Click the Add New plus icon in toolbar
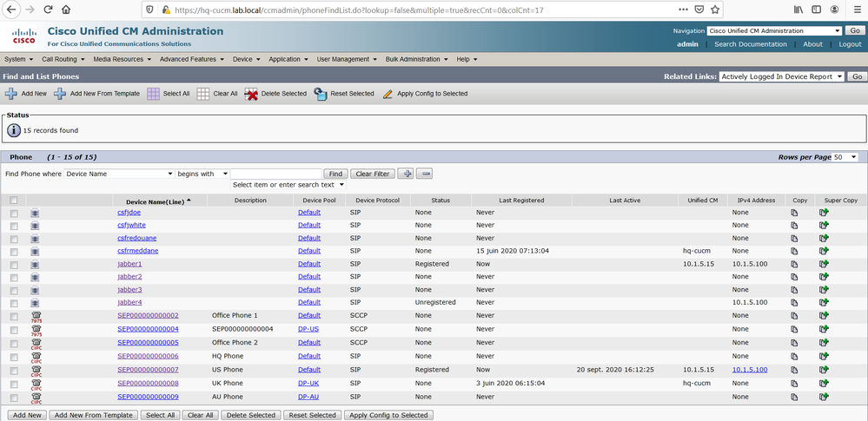This screenshot has height=421, width=868. [11, 94]
